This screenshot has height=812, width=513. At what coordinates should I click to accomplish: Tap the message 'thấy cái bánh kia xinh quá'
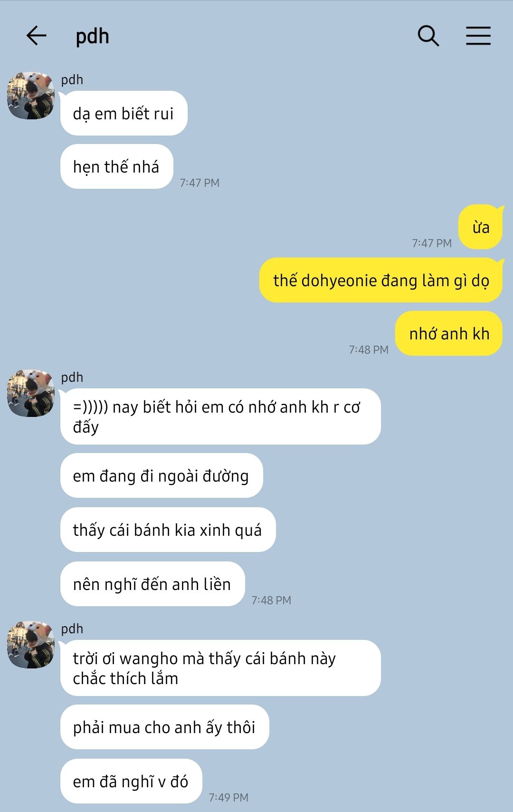pyautogui.click(x=168, y=530)
